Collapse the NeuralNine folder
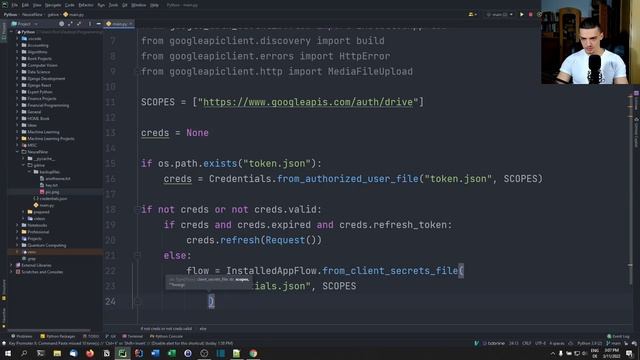Image resolution: width=640 pixels, height=360 pixels. tap(18, 152)
